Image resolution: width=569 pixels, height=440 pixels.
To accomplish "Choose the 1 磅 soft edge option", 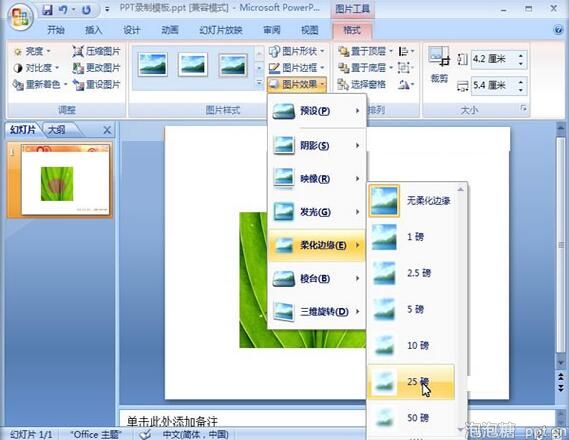I will click(411, 237).
